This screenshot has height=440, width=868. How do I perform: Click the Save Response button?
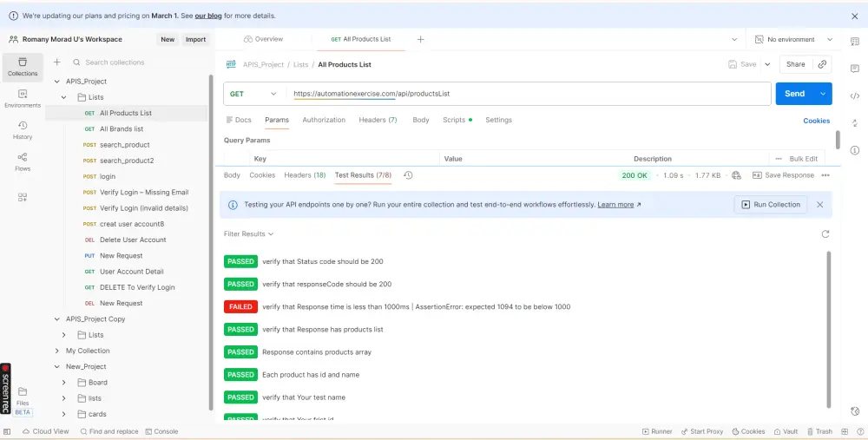[783, 175]
